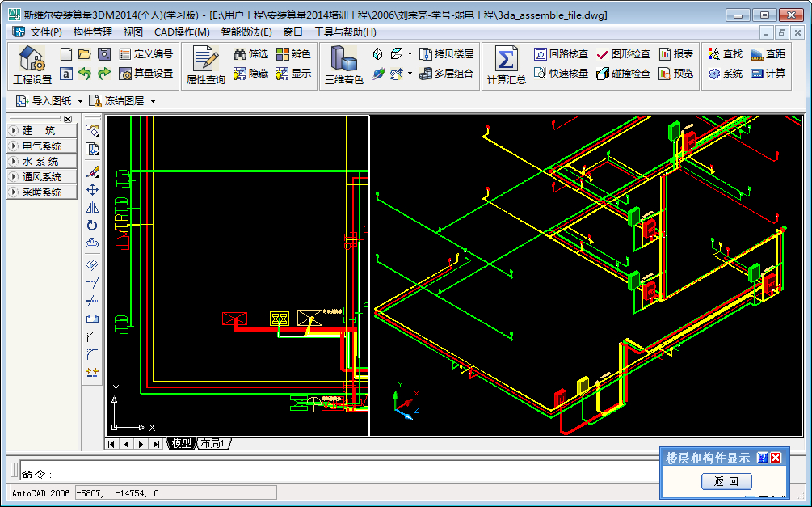
Task: Open the 构件管理 menu
Action: [93, 32]
